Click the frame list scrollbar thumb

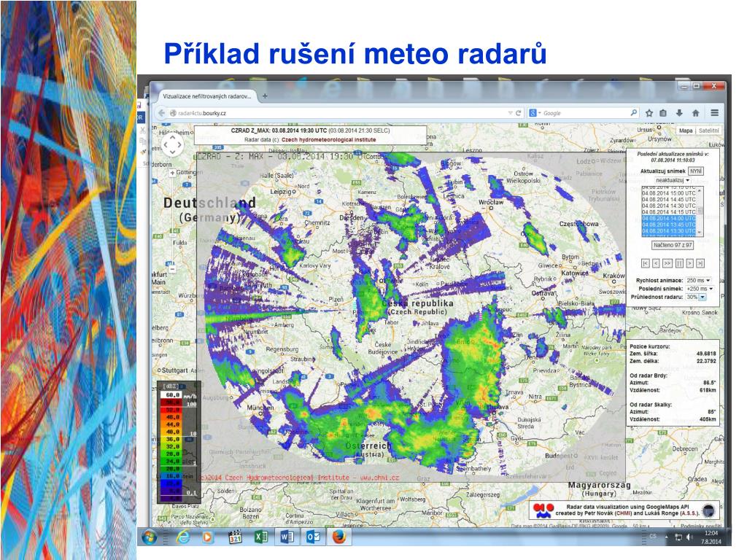pyautogui.click(x=700, y=210)
